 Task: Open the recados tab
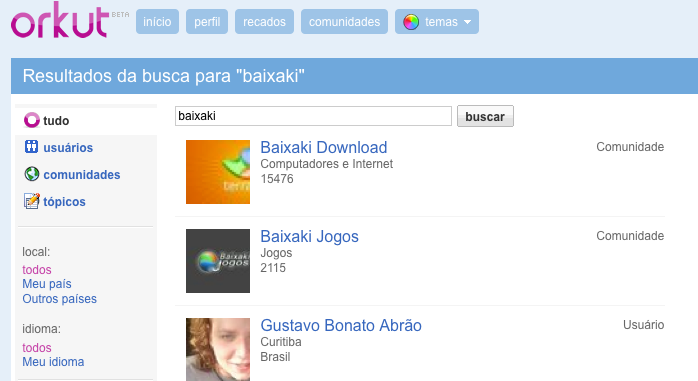(264, 21)
